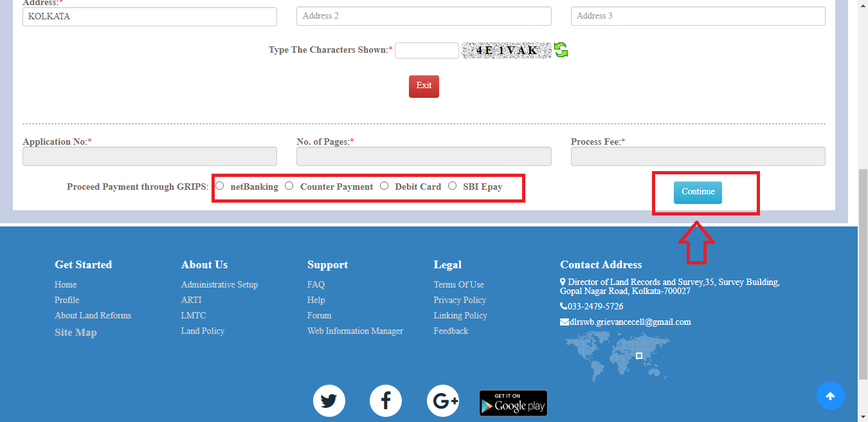Open the Privacy Policy link
This screenshot has width=868, height=422.
[460, 300]
